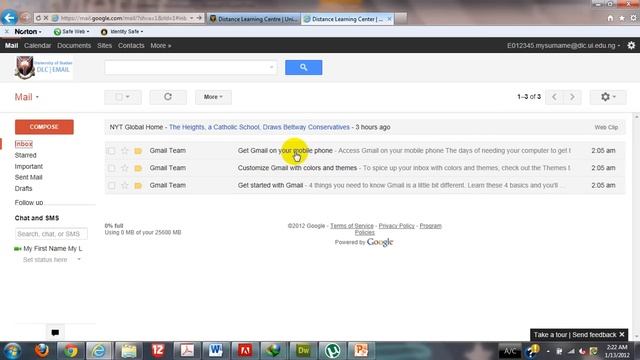The height and width of the screenshot is (360, 640).
Task: Open PowerPoint from the taskbar
Action: click(361, 351)
